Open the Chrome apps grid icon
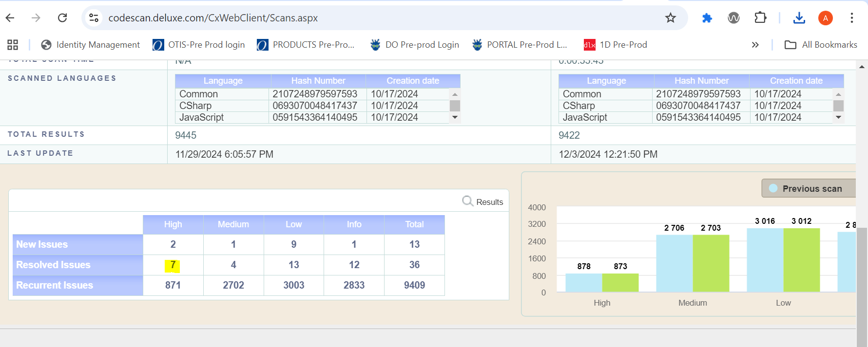Image resolution: width=868 pixels, height=347 pixels. pyautogui.click(x=13, y=45)
